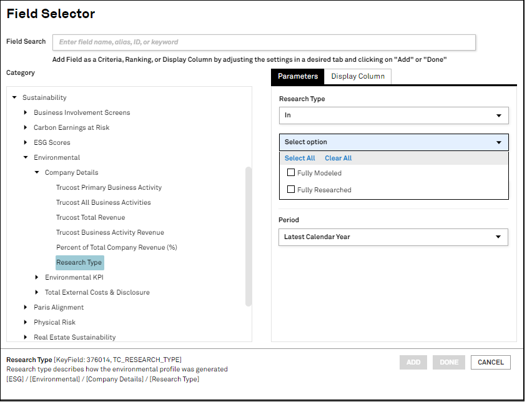Click the Environmental tree label
This screenshot has height=412, width=532.
(x=57, y=157)
